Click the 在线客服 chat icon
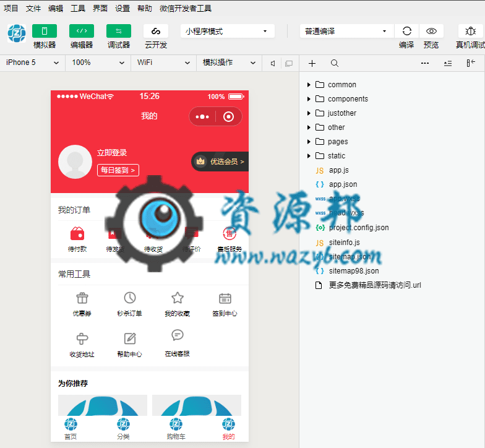485x448 pixels. pyautogui.click(x=178, y=335)
